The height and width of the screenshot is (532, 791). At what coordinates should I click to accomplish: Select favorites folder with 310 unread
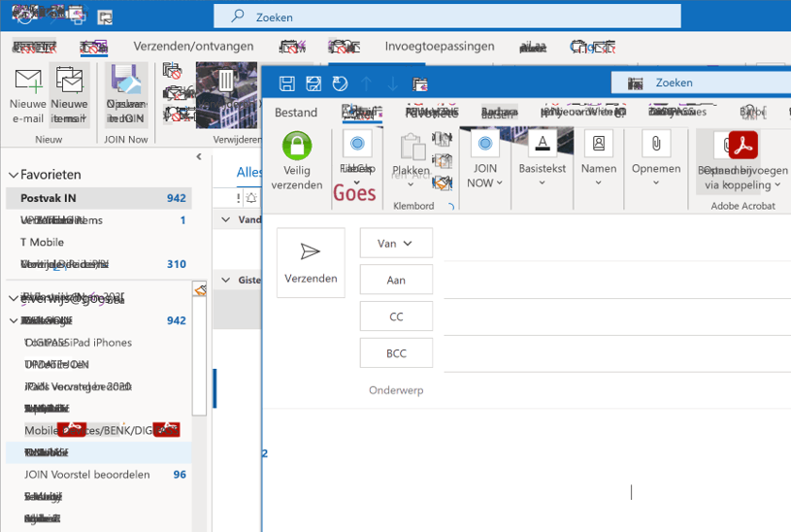point(99,264)
